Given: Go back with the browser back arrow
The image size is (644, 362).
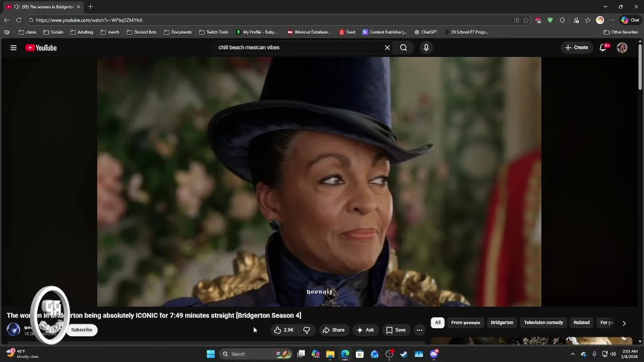Looking at the screenshot, I should click(x=7, y=20).
